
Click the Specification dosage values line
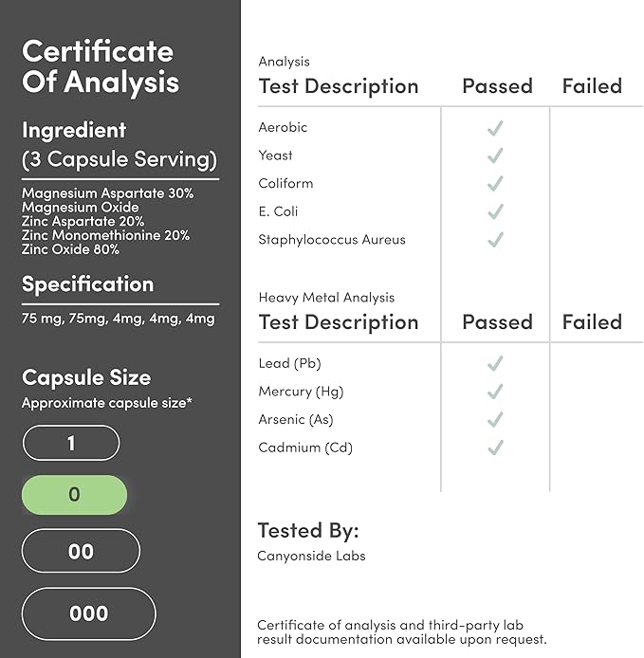[x=118, y=319]
